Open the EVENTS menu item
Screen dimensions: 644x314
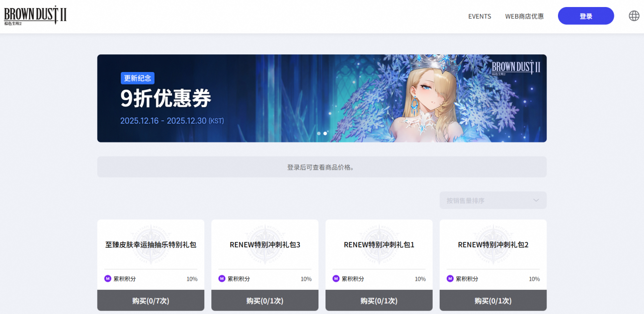click(x=479, y=16)
